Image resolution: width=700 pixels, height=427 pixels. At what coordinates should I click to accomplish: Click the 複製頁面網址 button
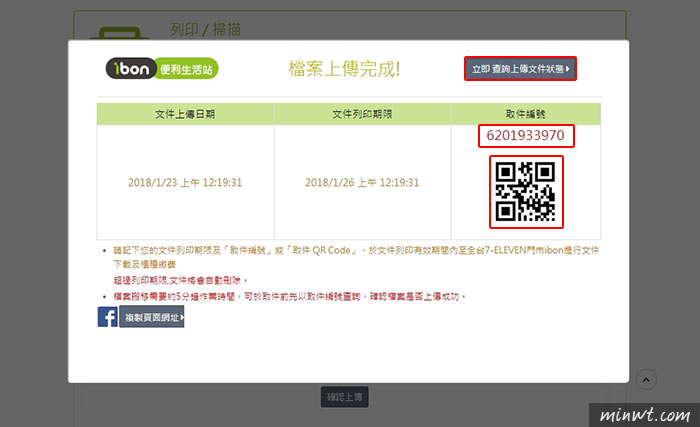pyautogui.click(x=152, y=317)
